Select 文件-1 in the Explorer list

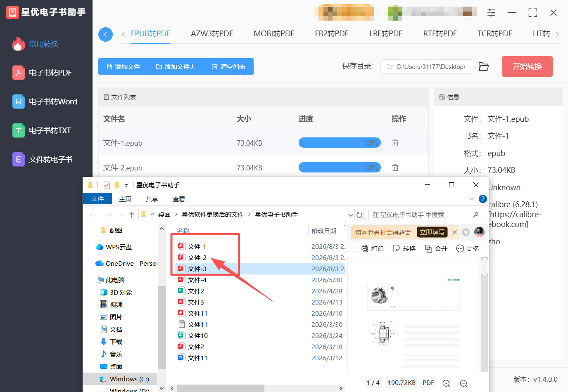point(197,246)
